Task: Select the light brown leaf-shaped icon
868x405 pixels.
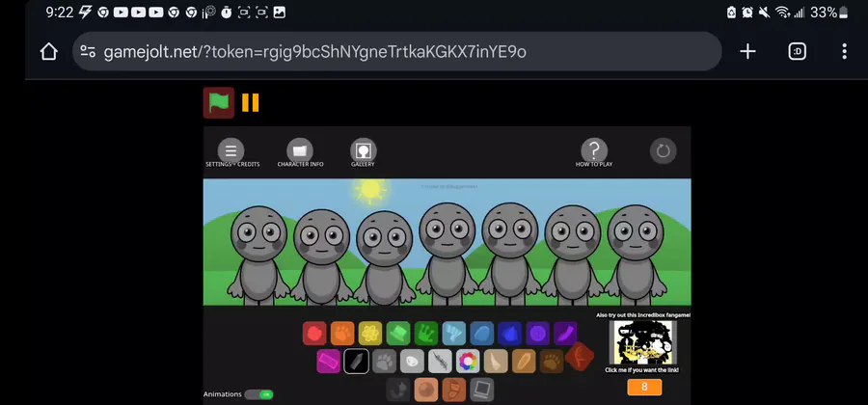Action: pyautogui.click(x=524, y=362)
